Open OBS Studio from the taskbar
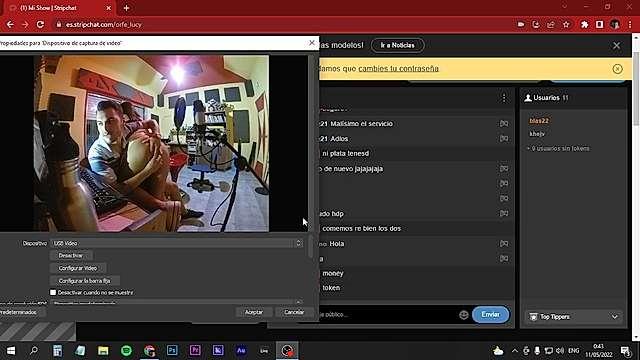This screenshot has width=640, height=360. tap(287, 351)
